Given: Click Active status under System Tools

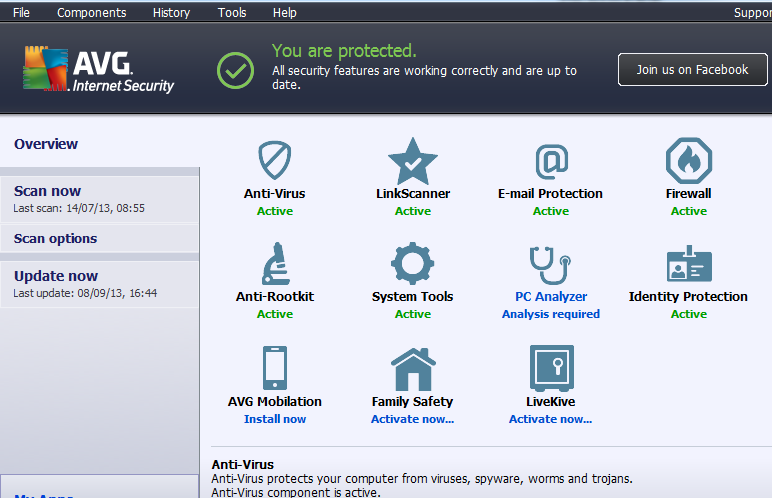Looking at the screenshot, I should pos(413,314).
